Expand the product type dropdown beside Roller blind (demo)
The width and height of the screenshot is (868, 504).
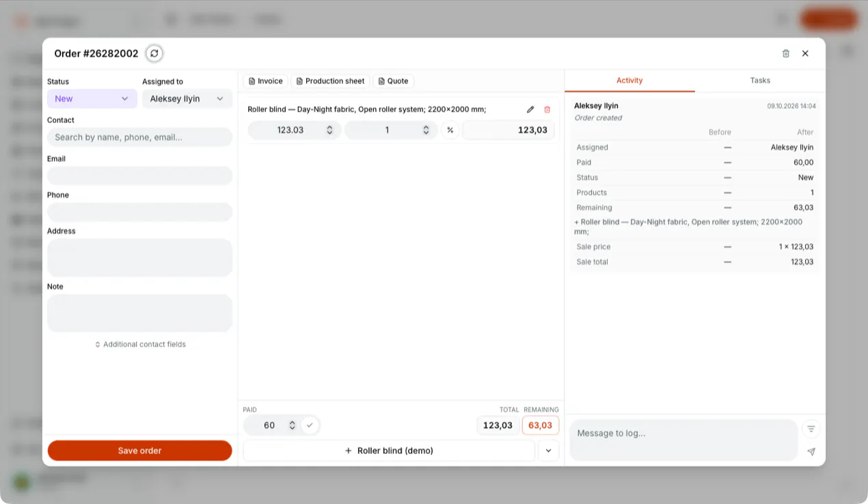pyautogui.click(x=548, y=451)
